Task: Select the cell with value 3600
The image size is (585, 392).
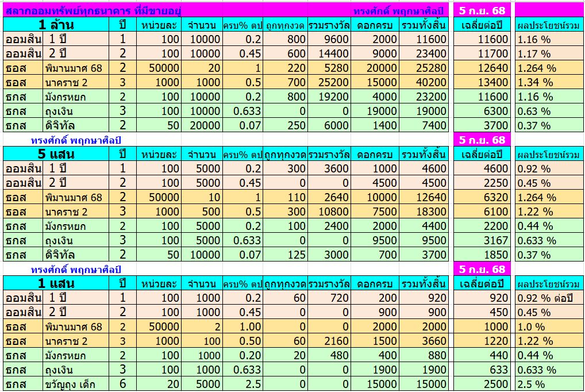Action: (329, 168)
